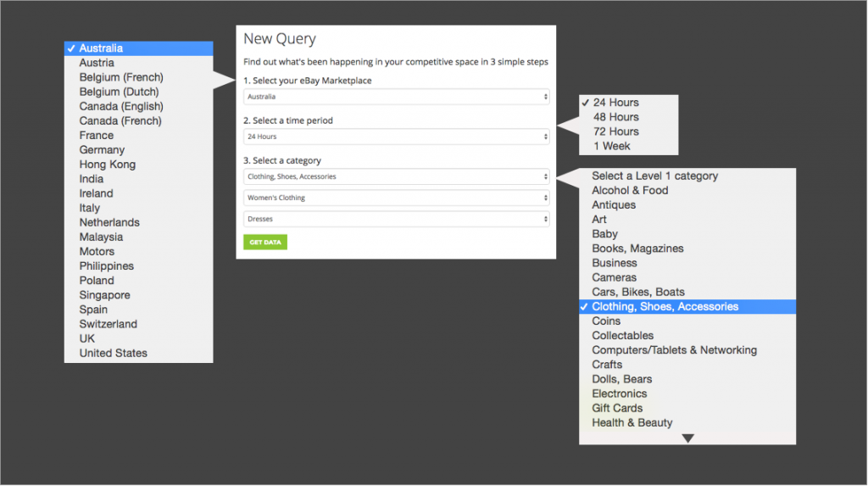Select highlighted Clothing, Shoes, Accessories list item
This screenshot has height=486, width=868.
(x=687, y=306)
